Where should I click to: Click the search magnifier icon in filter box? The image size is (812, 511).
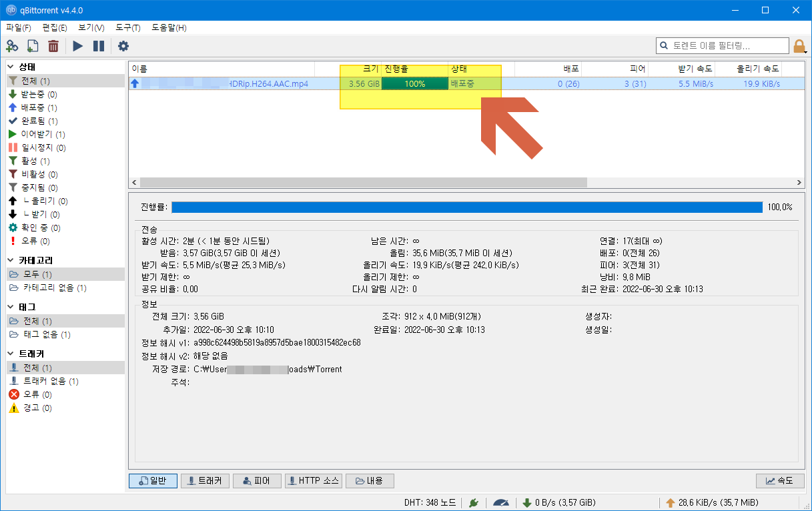coord(664,46)
